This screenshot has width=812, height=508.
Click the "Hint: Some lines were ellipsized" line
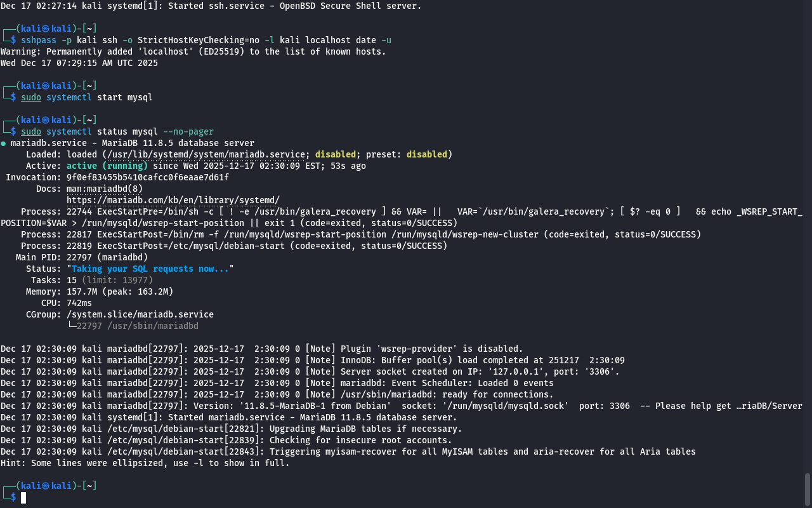145,463
